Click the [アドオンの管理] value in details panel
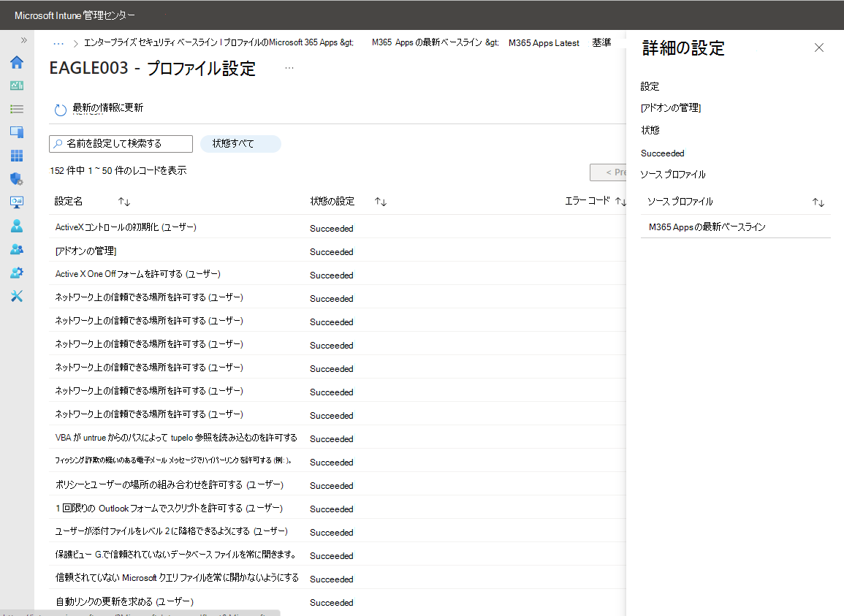The width and height of the screenshot is (844, 616). pos(671,107)
